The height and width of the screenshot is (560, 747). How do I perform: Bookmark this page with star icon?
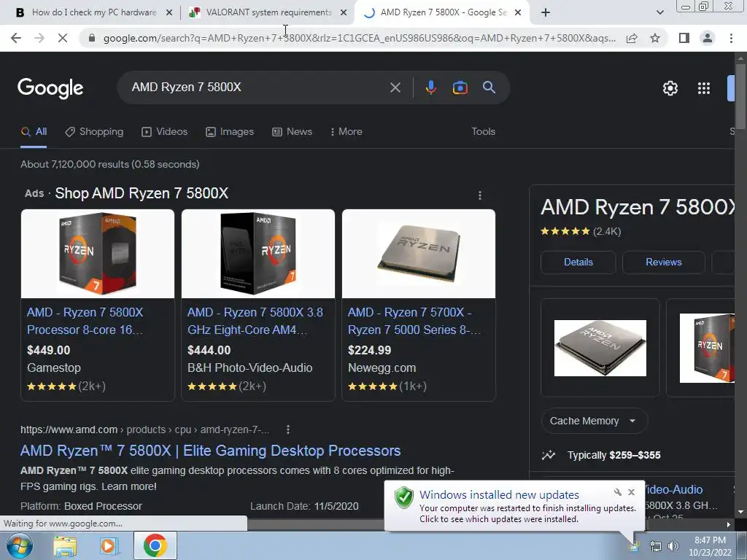click(655, 38)
